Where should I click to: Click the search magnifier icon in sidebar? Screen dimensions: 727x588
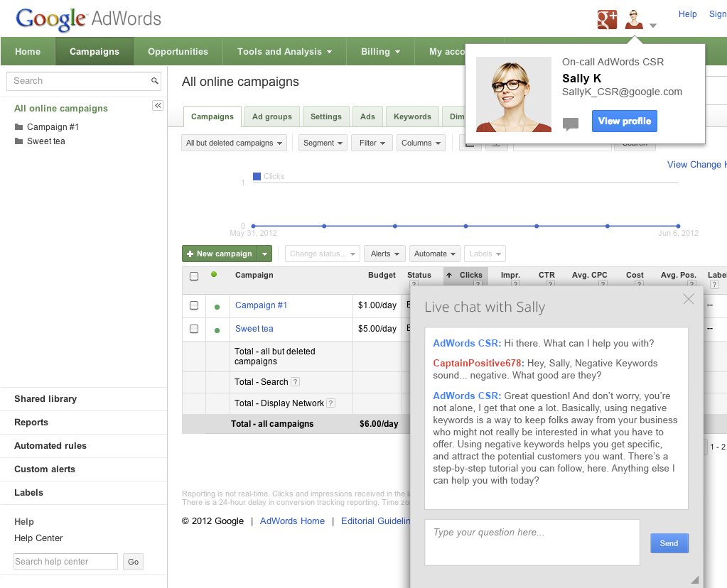(x=154, y=81)
